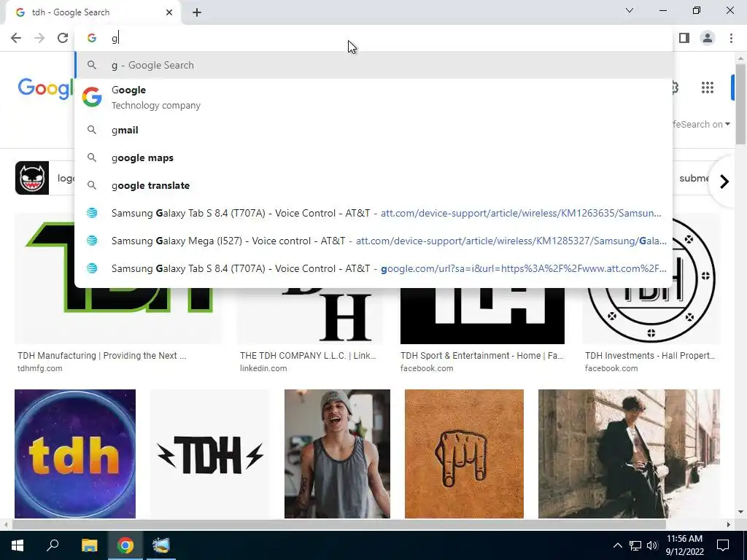Open the laughing man in beanie image

point(337,454)
